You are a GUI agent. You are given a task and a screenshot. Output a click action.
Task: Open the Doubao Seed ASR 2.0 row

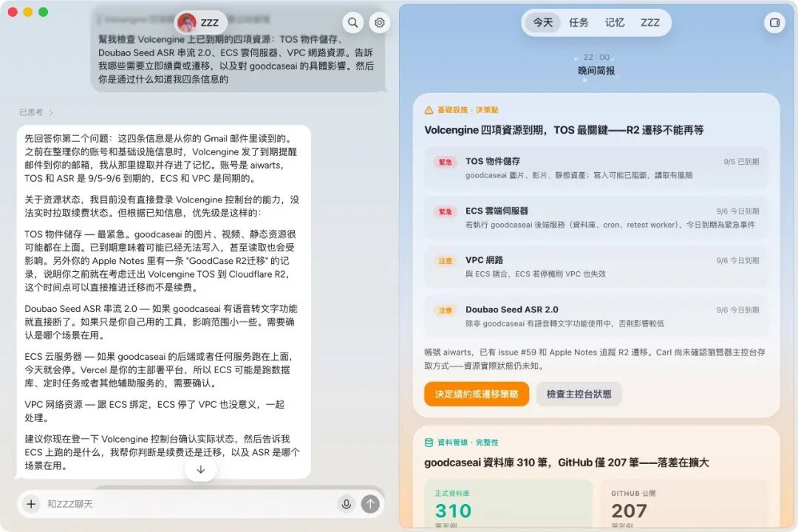[596, 316]
